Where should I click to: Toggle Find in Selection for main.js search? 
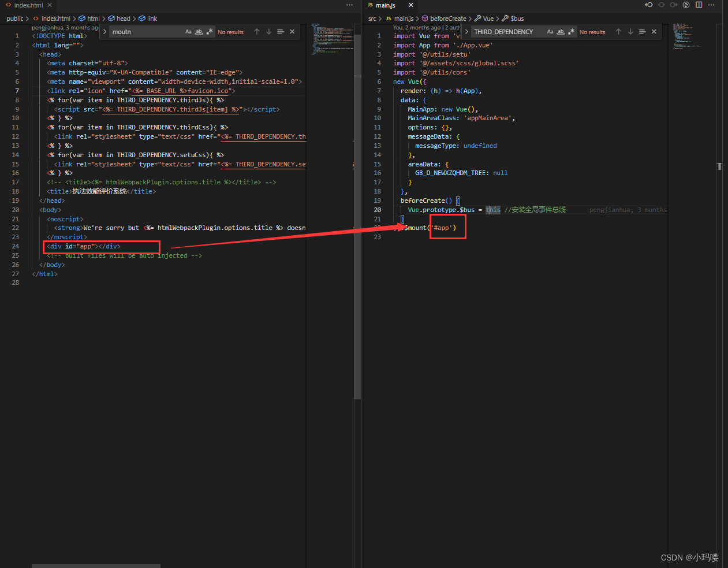click(x=642, y=32)
